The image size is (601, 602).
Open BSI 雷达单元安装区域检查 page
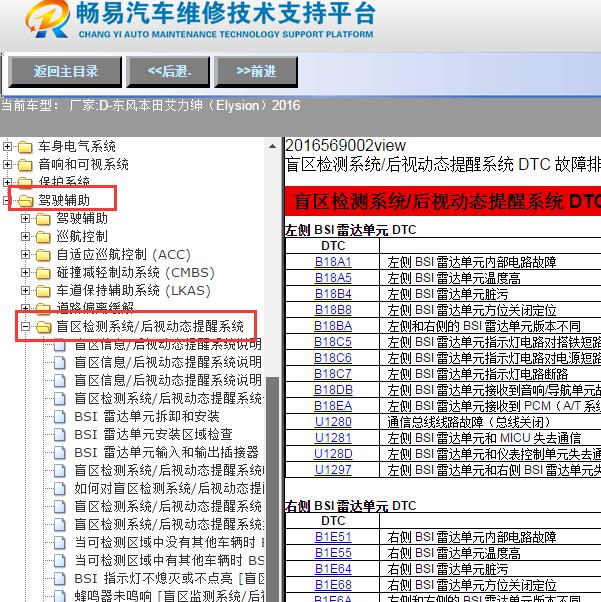click(154, 435)
